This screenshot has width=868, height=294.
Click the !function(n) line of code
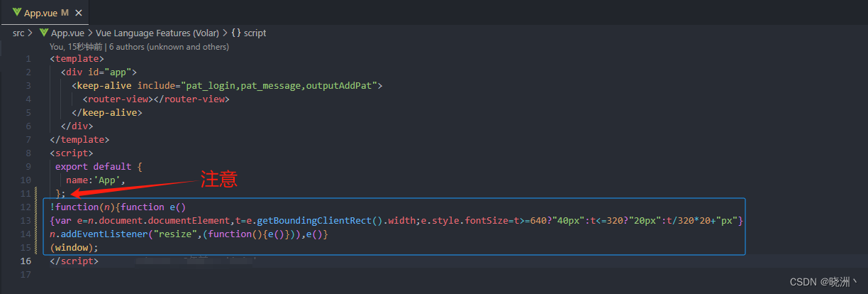tap(117, 207)
